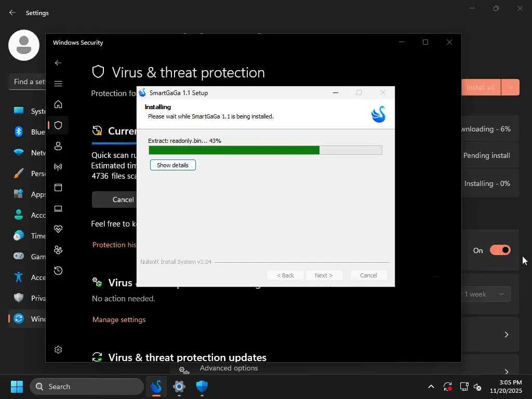Click the Extract: readonly.bin... 43% text
The image size is (532, 399).
click(x=184, y=141)
